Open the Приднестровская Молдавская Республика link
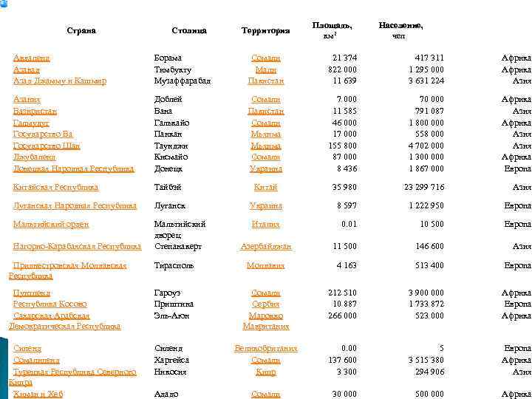Image resolution: width=532 pixels, height=399 pixels. click(x=68, y=270)
